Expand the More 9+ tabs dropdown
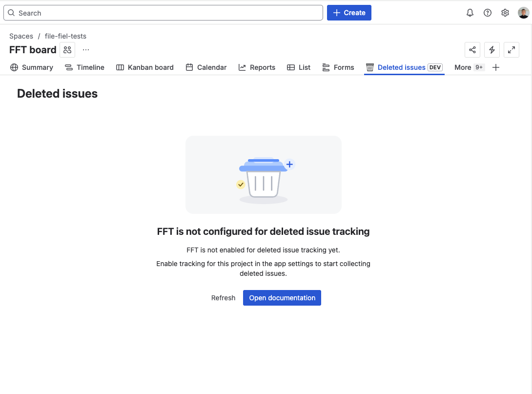Image resolution: width=532 pixels, height=394 pixels. [469, 67]
